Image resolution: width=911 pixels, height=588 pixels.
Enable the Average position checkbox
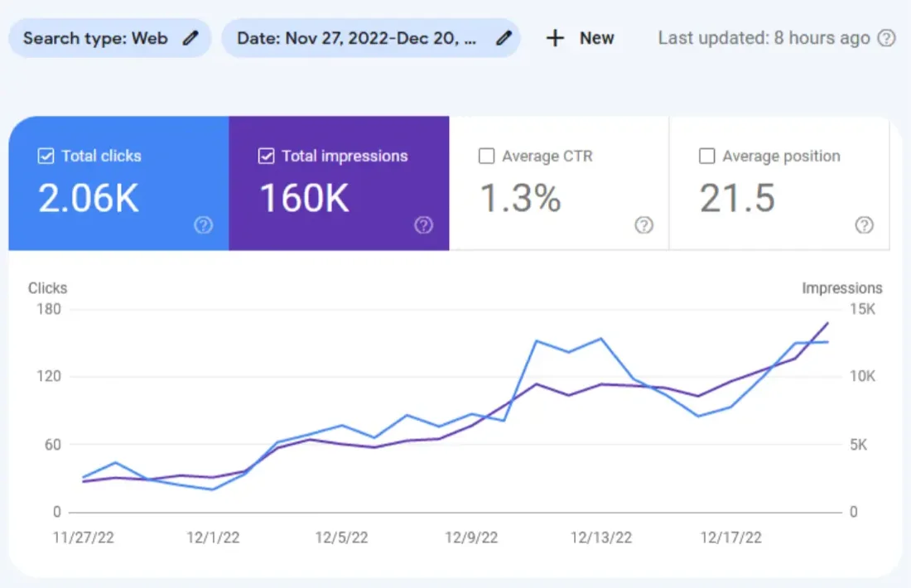click(x=706, y=156)
